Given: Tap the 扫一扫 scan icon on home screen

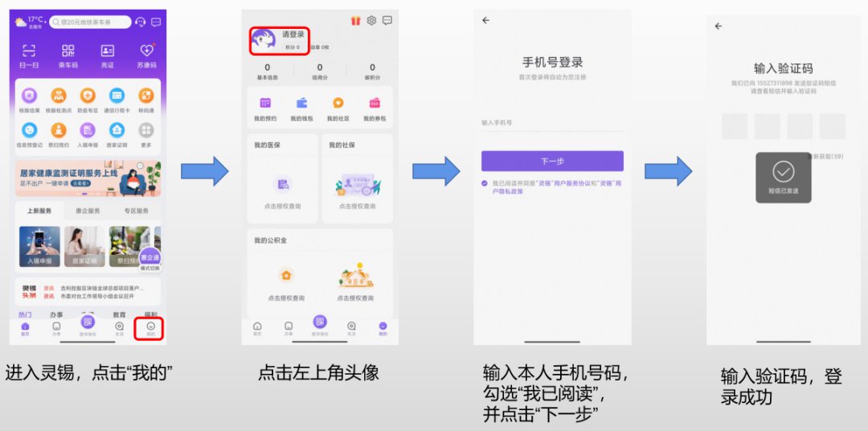Looking at the screenshot, I should [29, 51].
